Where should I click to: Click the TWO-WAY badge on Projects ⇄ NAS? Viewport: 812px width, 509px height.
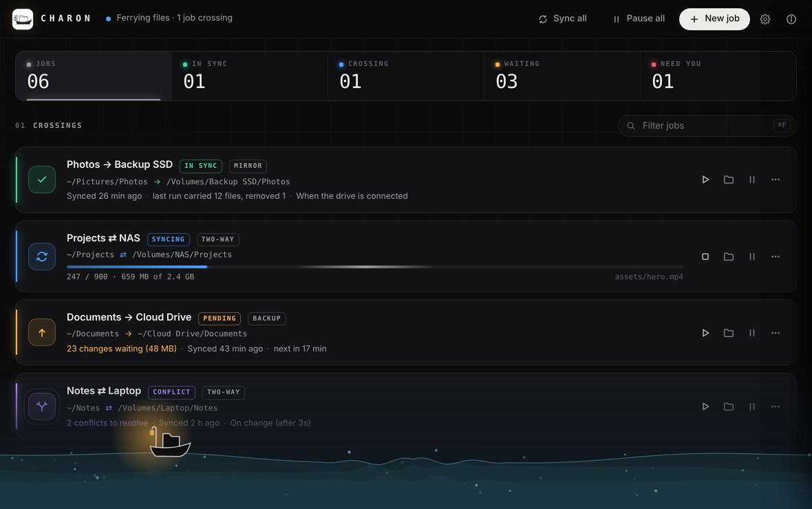click(217, 239)
